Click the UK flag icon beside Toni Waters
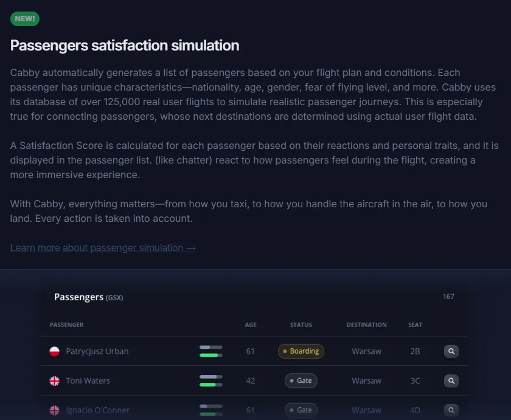The width and height of the screenshot is (511, 420). pos(54,380)
